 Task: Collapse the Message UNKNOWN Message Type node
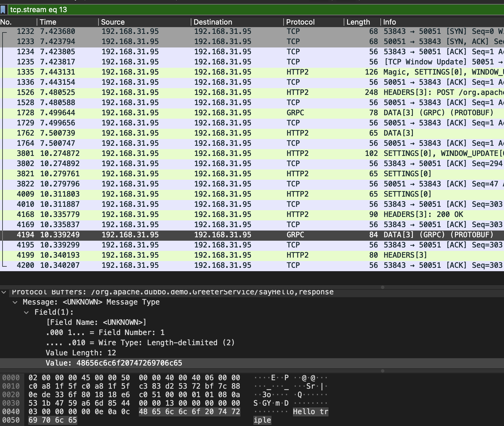pos(15,302)
